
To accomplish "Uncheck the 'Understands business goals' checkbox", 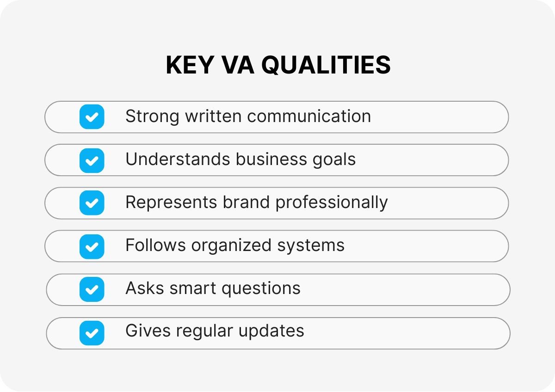I will pos(92,160).
